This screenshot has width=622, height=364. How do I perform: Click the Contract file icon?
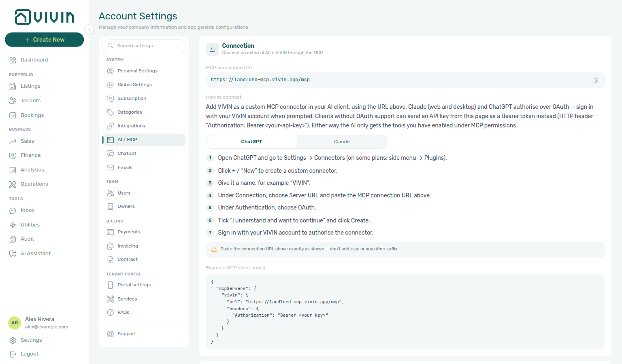(110, 259)
